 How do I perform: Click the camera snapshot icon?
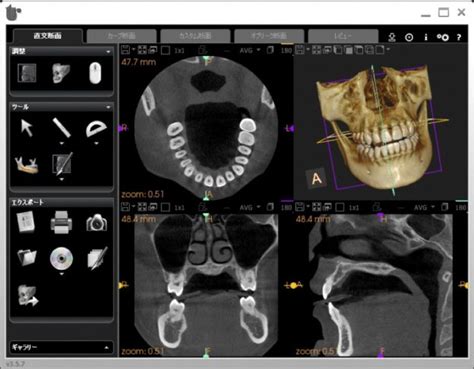[97, 223]
